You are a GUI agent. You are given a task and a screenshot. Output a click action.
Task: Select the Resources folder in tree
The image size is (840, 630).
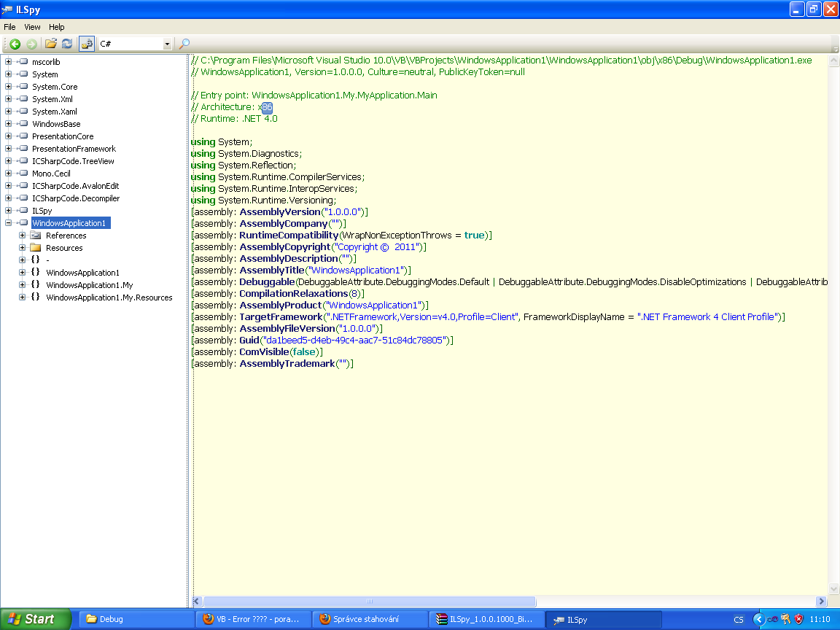[x=64, y=248]
